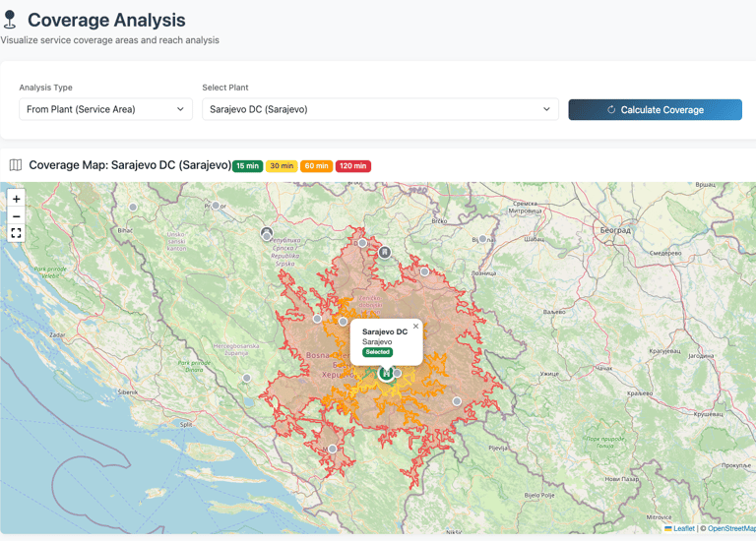Viewport: 756px width, 541px height.
Task: Close the Sarajevo DC popup
Action: [x=415, y=327]
